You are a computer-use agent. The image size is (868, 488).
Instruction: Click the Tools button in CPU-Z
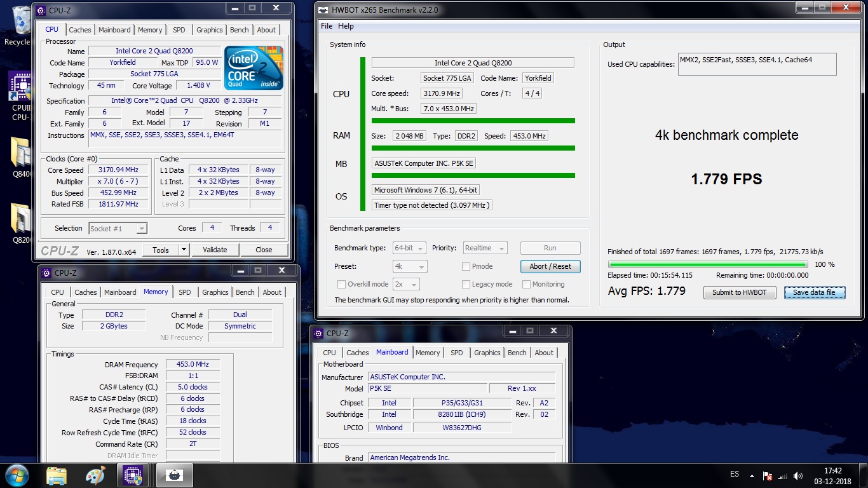pos(161,250)
